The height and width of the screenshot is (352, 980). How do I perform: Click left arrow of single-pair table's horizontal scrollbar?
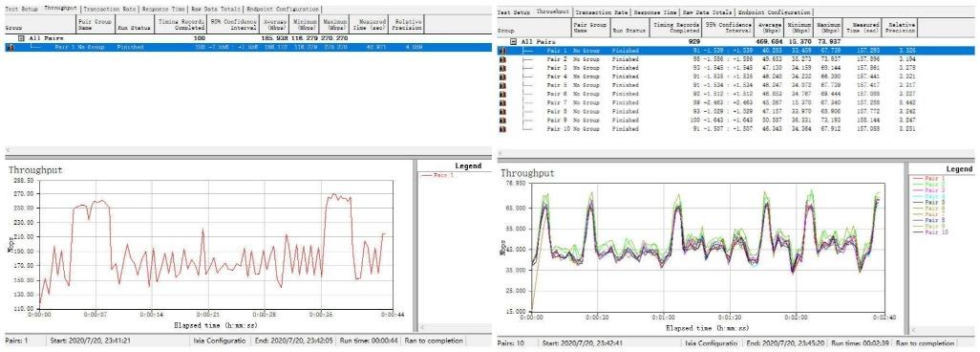click(8, 150)
